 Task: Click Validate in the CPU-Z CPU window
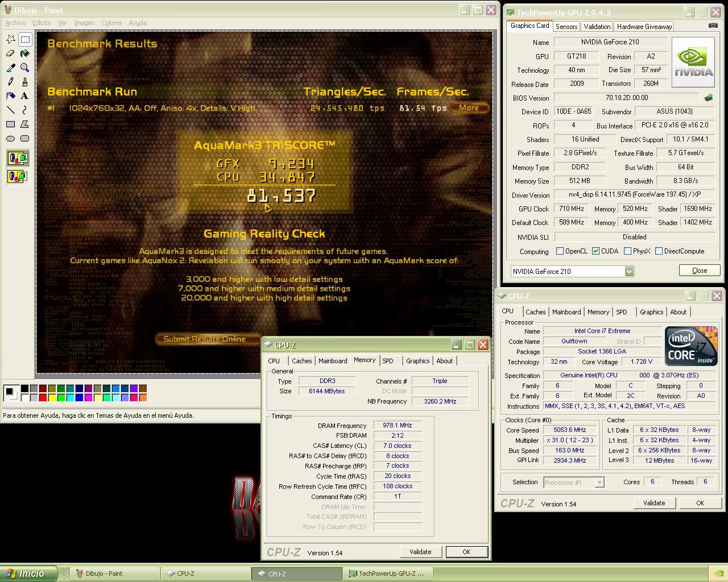pos(654,503)
